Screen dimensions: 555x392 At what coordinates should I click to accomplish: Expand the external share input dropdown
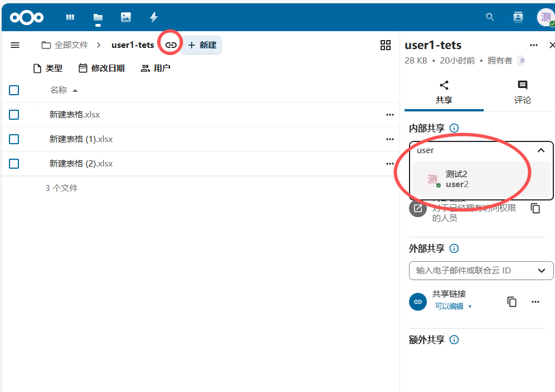(x=541, y=271)
